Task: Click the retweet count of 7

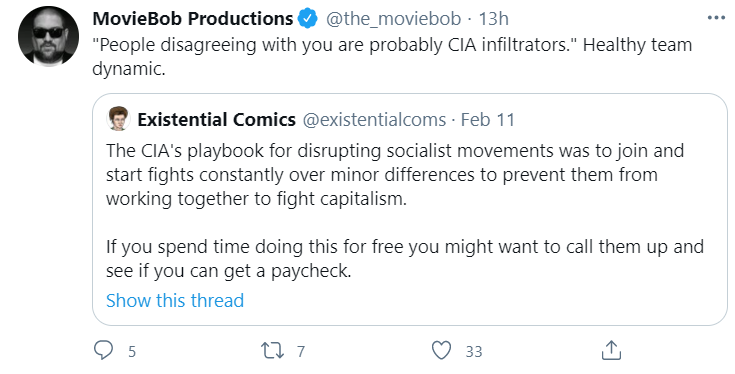Action: pyautogui.click(x=301, y=352)
